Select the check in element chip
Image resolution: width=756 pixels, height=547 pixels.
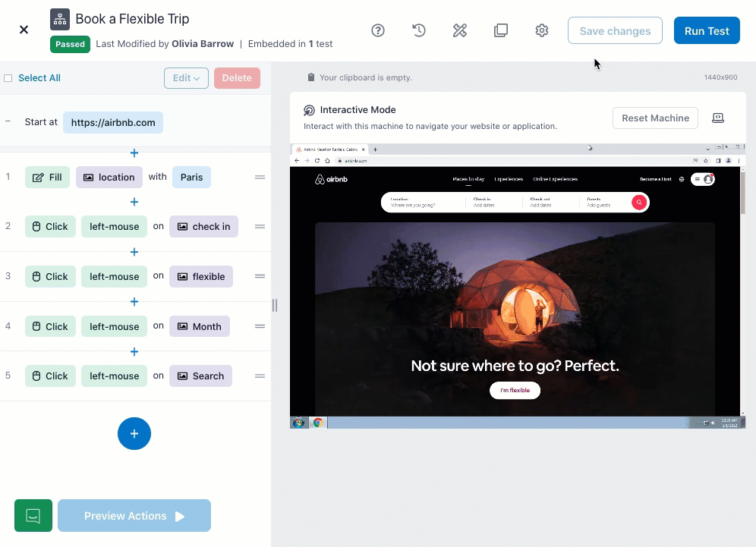coord(203,227)
